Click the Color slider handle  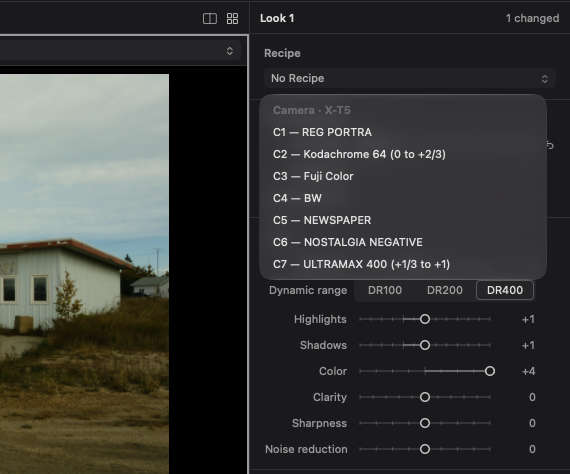click(x=490, y=371)
